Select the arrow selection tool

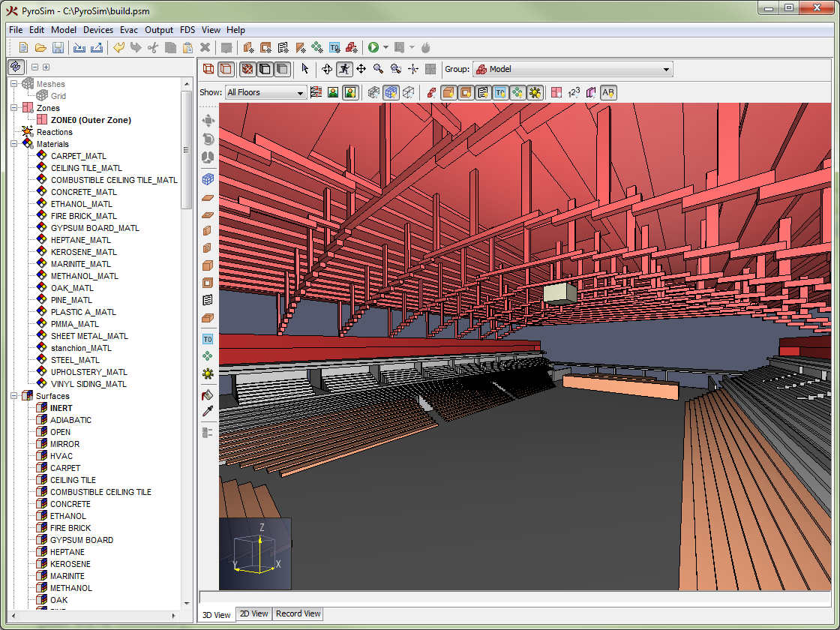(304, 68)
